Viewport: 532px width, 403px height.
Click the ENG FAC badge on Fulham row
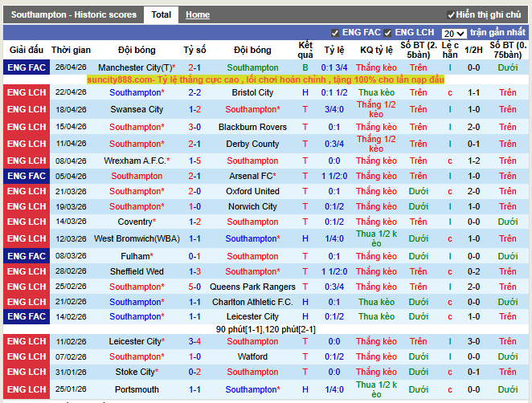(x=27, y=256)
